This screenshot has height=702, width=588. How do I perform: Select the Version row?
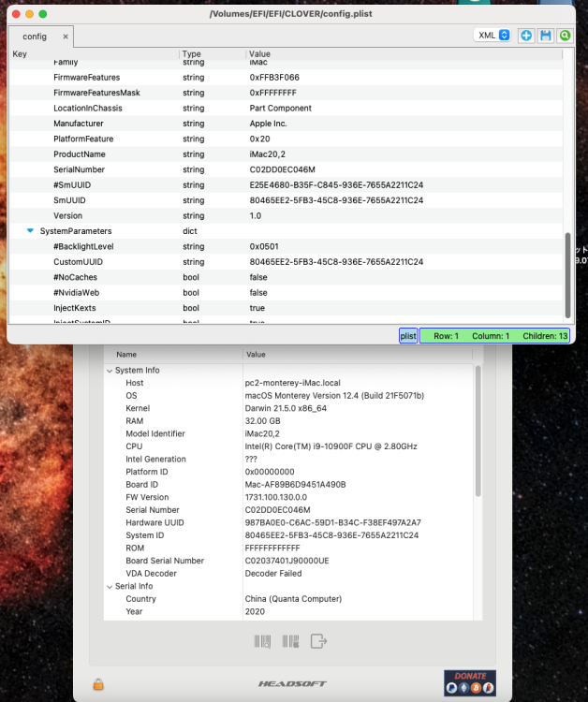(x=287, y=216)
